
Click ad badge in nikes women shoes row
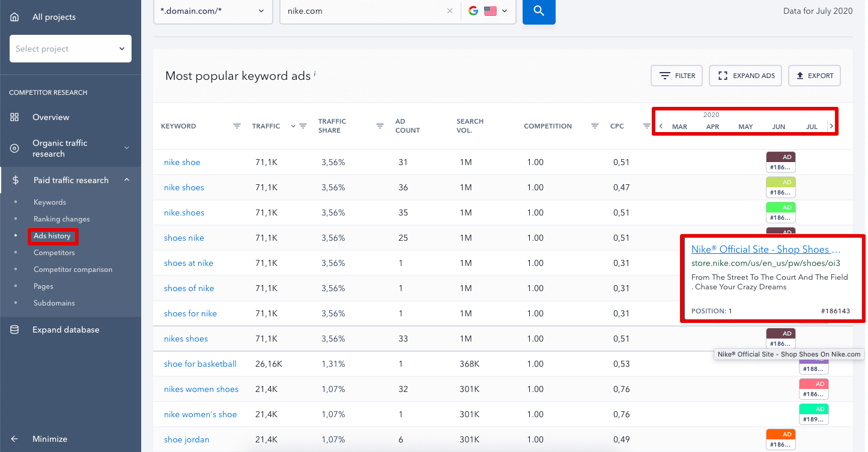814,389
